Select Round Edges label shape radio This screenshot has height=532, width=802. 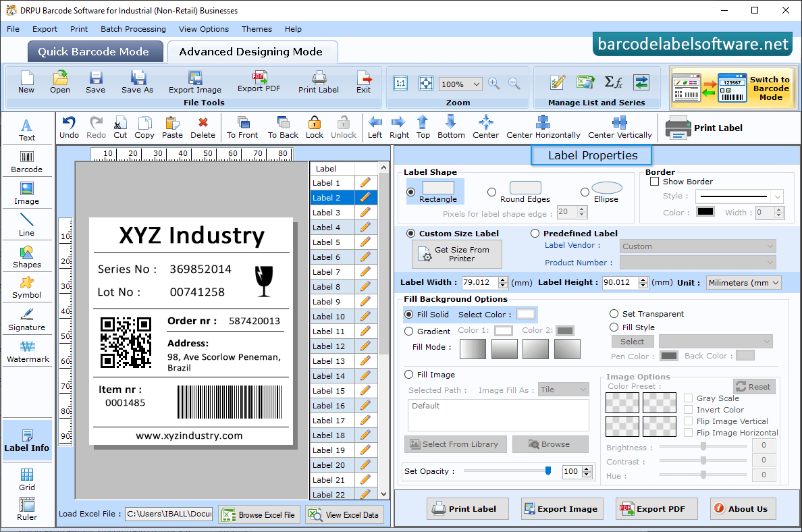[x=491, y=192]
